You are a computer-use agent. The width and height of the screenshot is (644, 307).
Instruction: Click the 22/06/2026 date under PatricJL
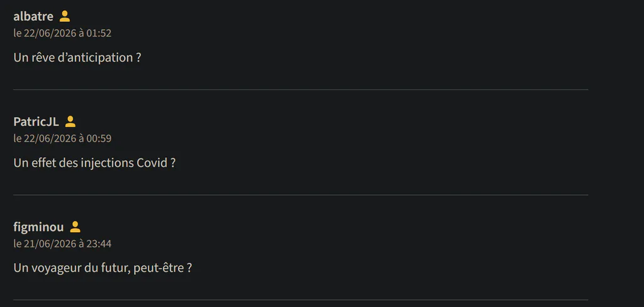click(x=50, y=138)
